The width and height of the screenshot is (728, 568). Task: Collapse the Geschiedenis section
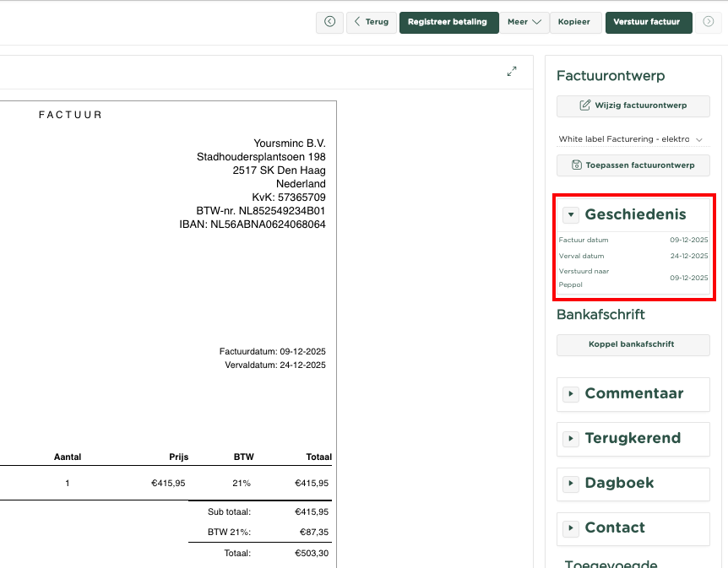coord(572,215)
